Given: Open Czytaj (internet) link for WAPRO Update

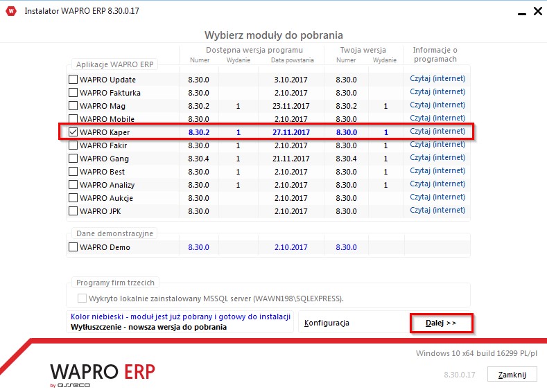Looking at the screenshot, I should 437,79.
